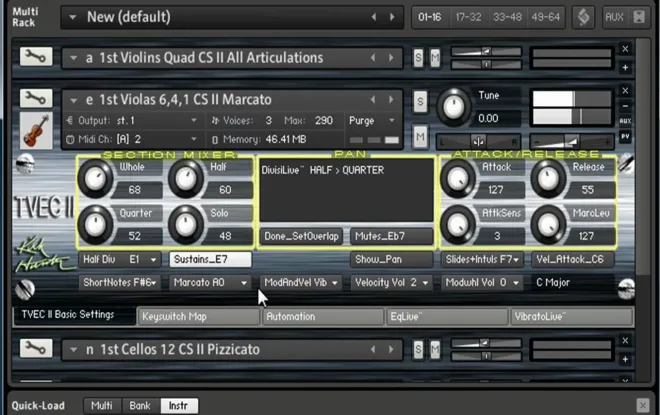Toggle the AUX panel button in header
This screenshot has width=660, height=415.
click(614, 17)
